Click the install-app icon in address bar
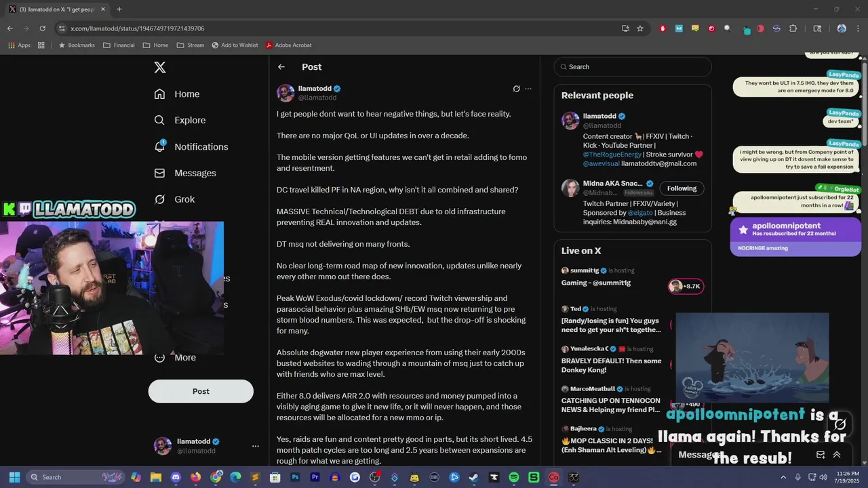The height and width of the screenshot is (488, 868). (625, 28)
